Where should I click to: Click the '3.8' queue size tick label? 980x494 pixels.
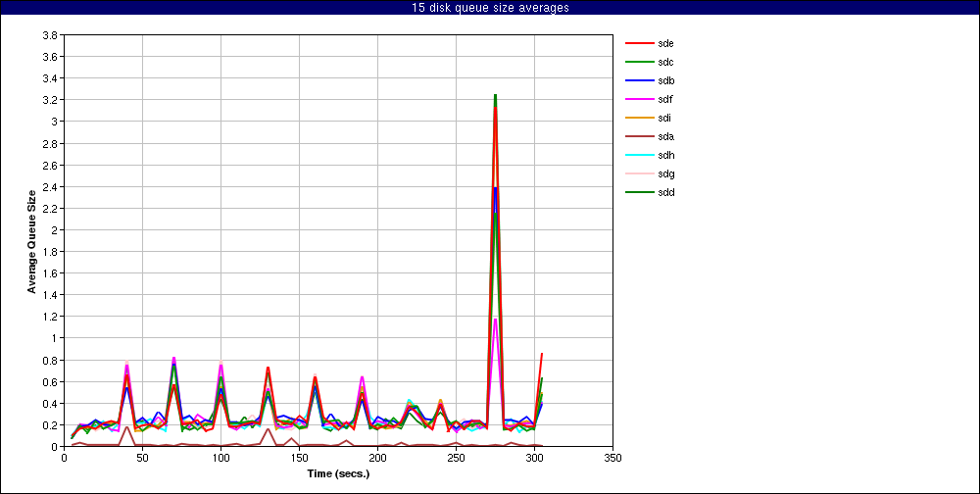click(x=50, y=35)
